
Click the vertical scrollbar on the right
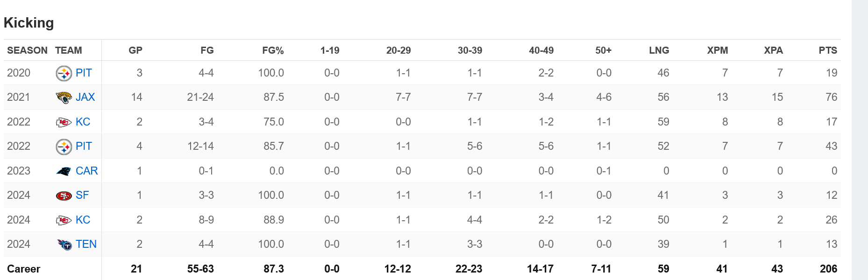tap(860, 140)
